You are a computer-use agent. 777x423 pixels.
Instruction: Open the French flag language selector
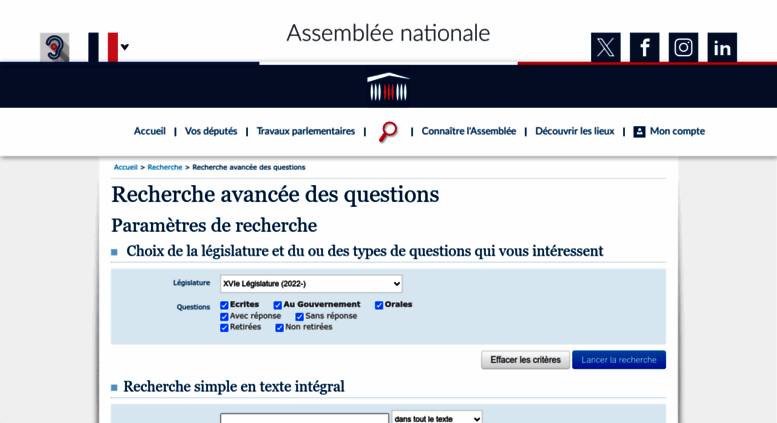click(109, 48)
